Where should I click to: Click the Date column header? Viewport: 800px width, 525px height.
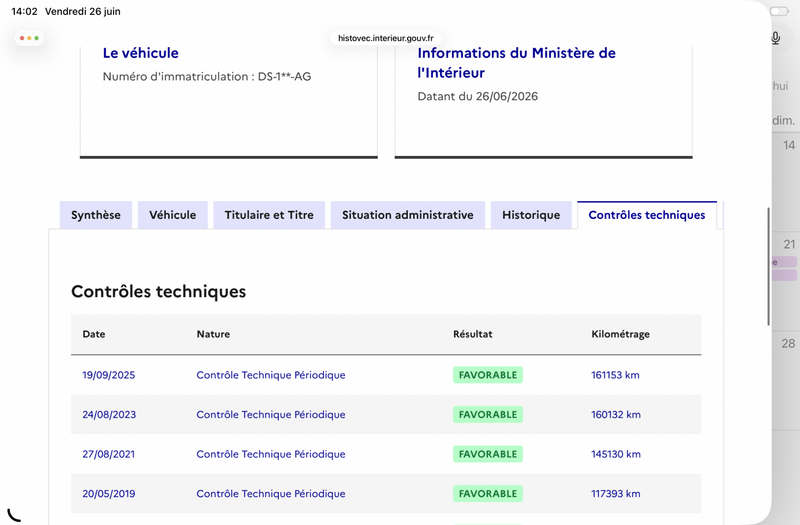click(94, 334)
